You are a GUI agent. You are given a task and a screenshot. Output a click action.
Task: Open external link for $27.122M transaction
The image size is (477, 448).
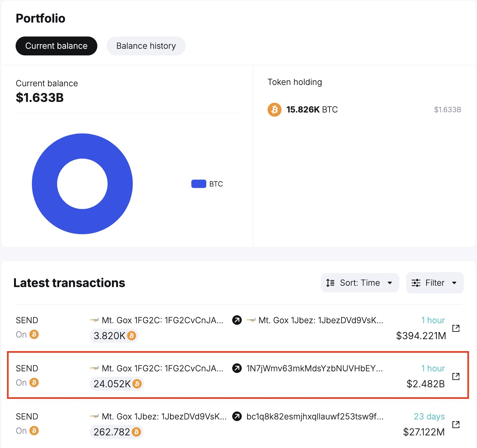pos(456,424)
